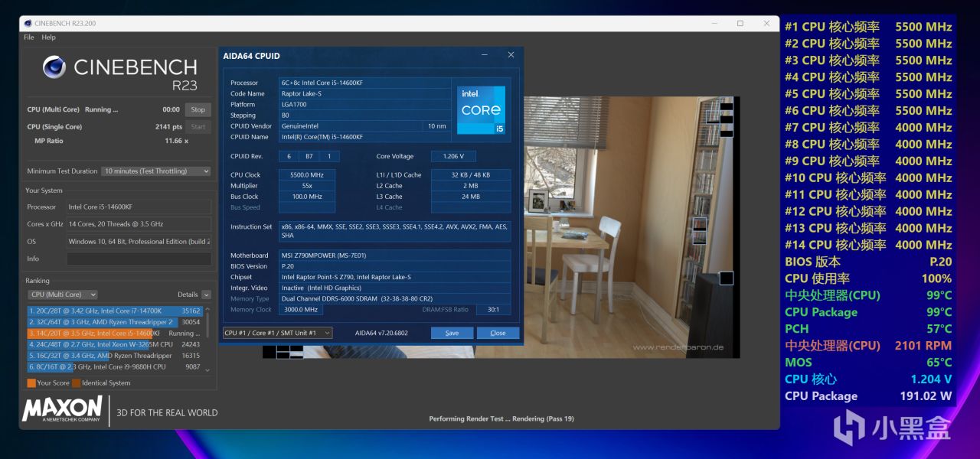Select ranking row Intel Core i9-9880H
Screen dimensions: 980x459
(x=114, y=366)
